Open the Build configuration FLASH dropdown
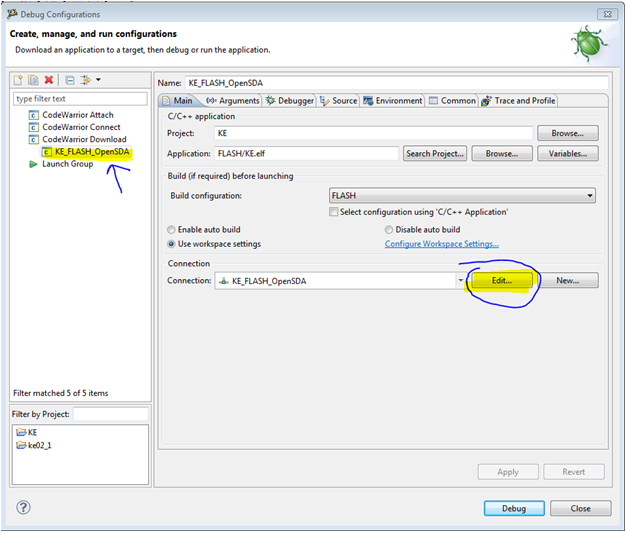This screenshot has width=627, height=534. coord(462,196)
